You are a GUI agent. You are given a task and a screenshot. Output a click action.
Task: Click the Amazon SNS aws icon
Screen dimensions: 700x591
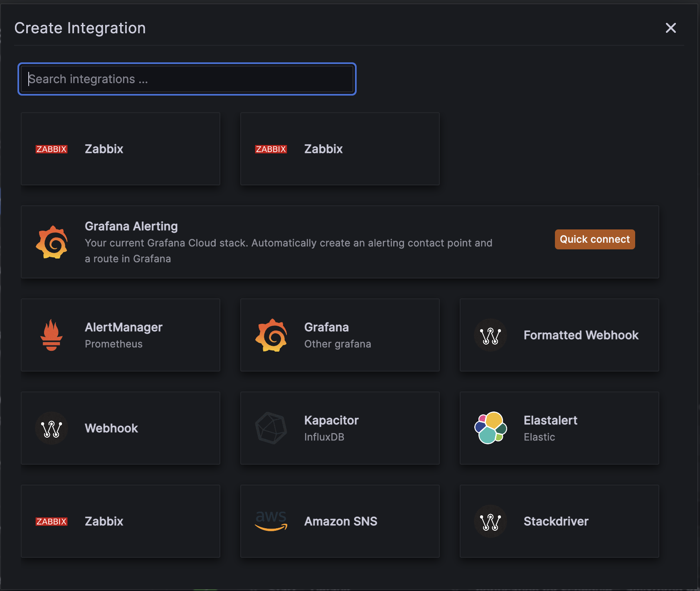point(271,521)
